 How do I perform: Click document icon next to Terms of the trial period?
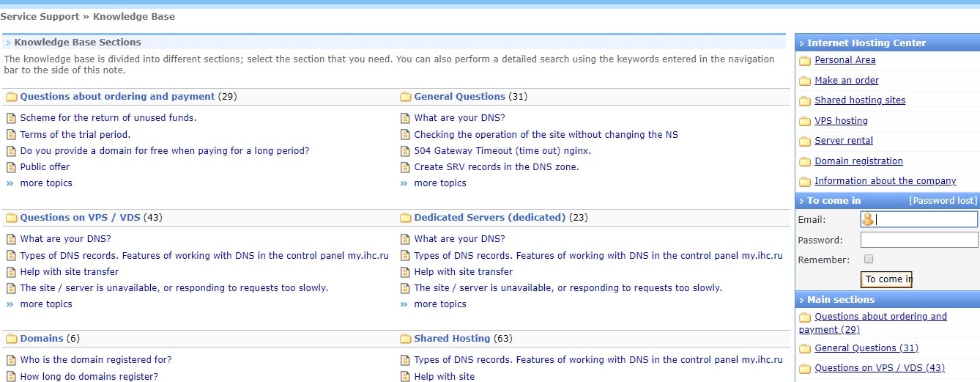point(11,135)
